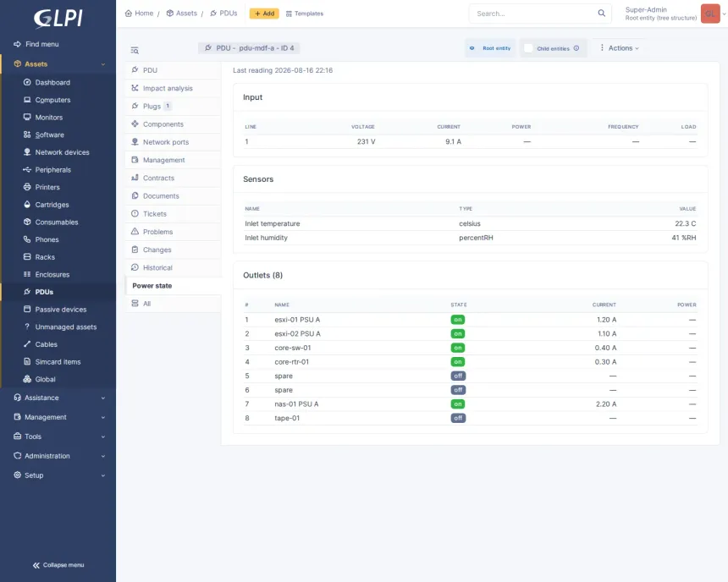Screen dimensions: 728x582
Task: Open the Assets Dashboard icon
Action: 27,82
